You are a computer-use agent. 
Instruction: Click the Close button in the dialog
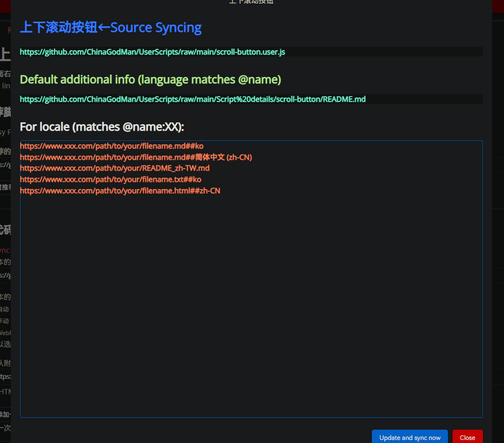(x=467, y=437)
